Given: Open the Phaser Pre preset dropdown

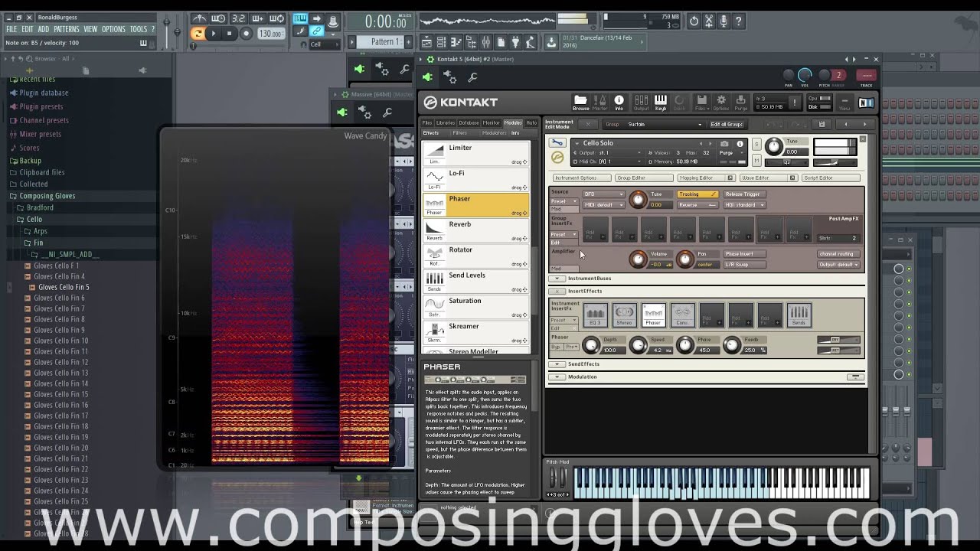Looking at the screenshot, I should (571, 347).
